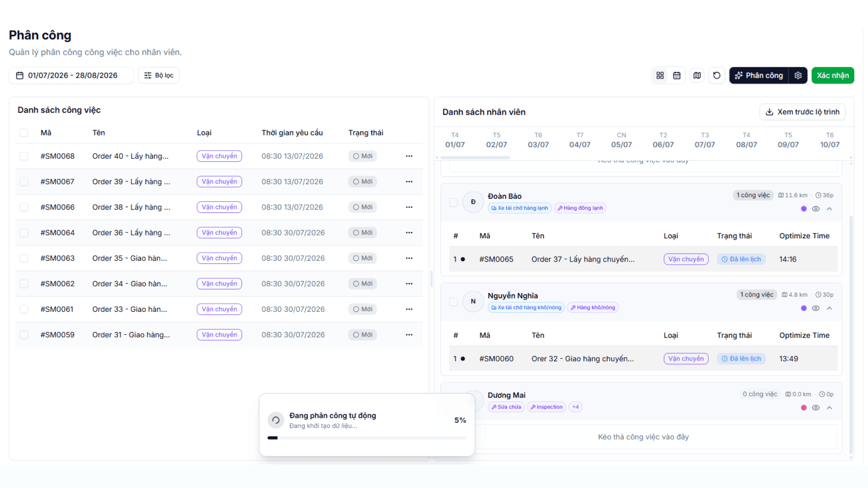The height and width of the screenshot is (488, 868).
Task: Toggle the select-all checkbox in job list header
Action: pyautogui.click(x=24, y=133)
